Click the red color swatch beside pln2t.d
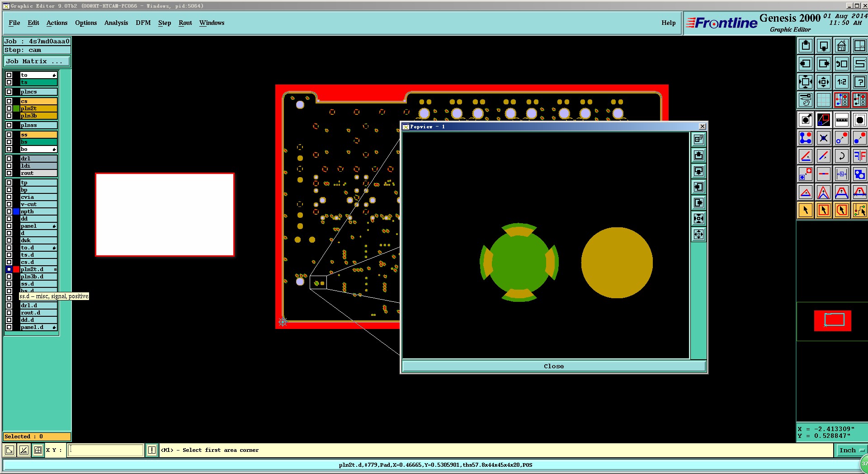Screen dimensions: 868x474 (x=16, y=269)
